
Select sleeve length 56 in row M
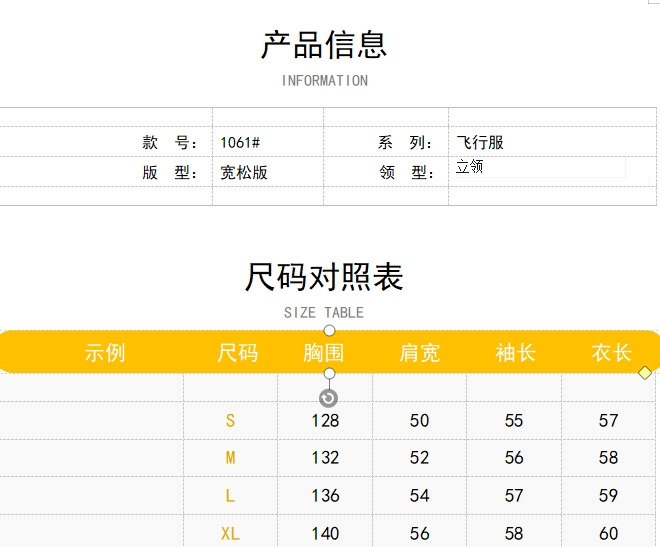point(514,458)
